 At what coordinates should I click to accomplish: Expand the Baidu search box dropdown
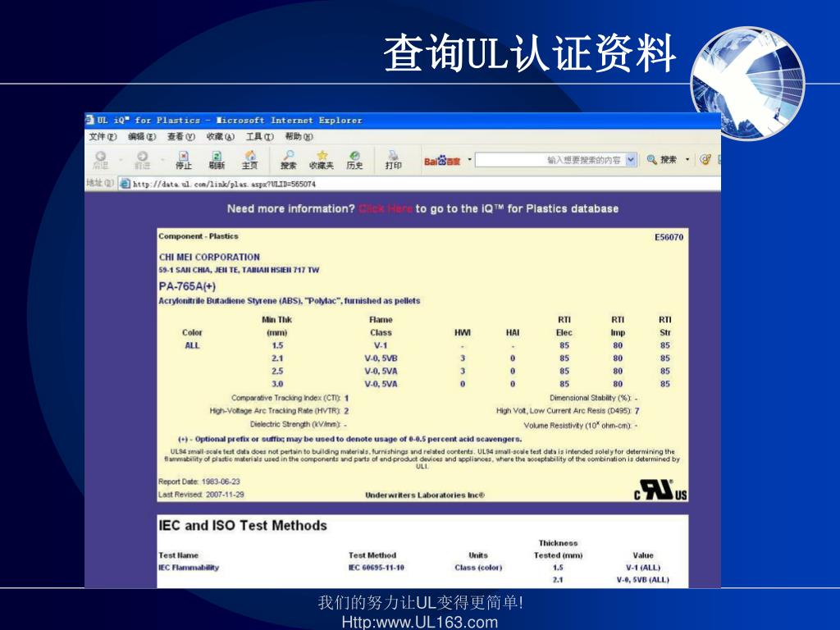[x=631, y=160]
